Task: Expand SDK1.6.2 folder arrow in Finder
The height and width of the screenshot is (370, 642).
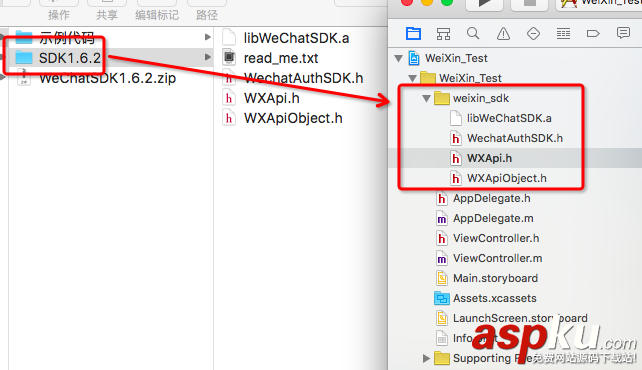Action: click(x=208, y=57)
